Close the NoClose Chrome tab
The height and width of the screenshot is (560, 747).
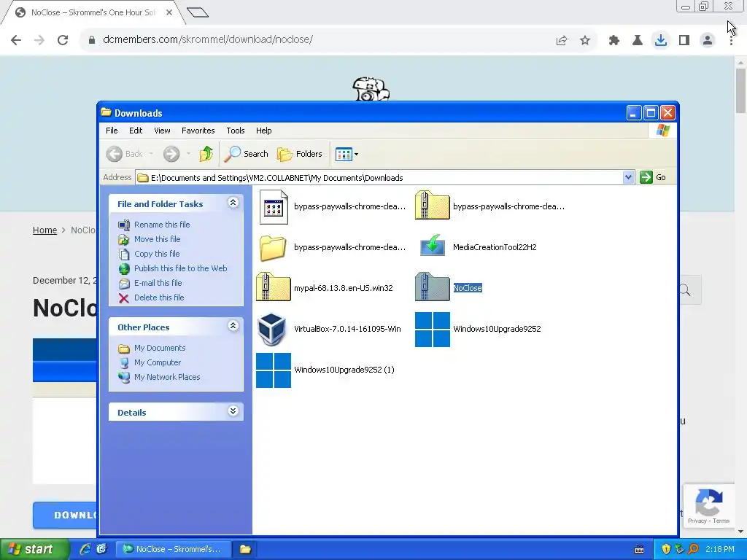point(169,12)
